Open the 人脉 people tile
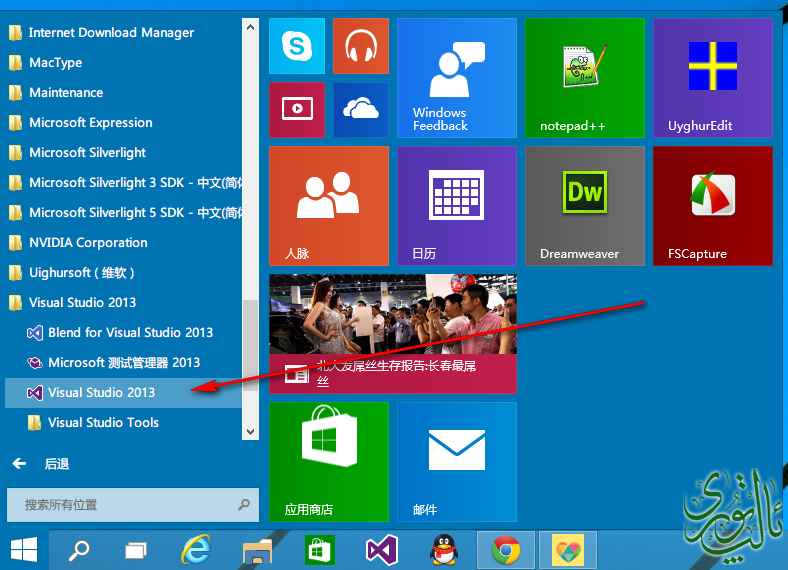The image size is (788, 570). tap(329, 206)
